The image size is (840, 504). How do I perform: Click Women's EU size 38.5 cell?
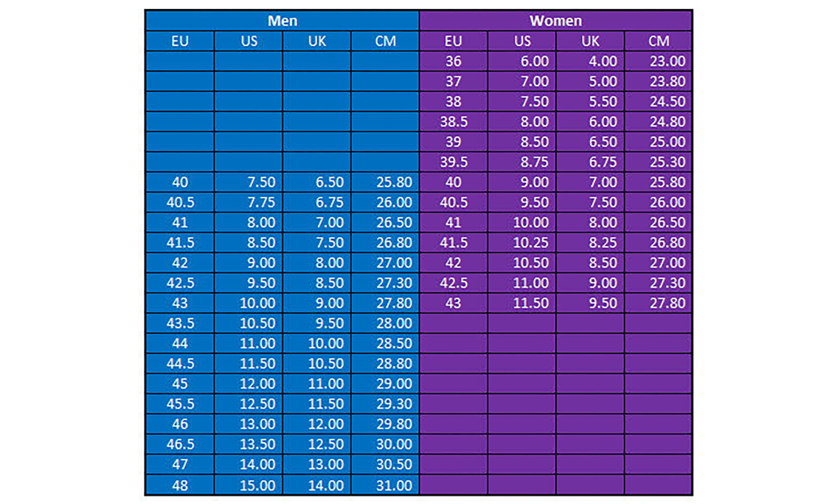pos(453,122)
